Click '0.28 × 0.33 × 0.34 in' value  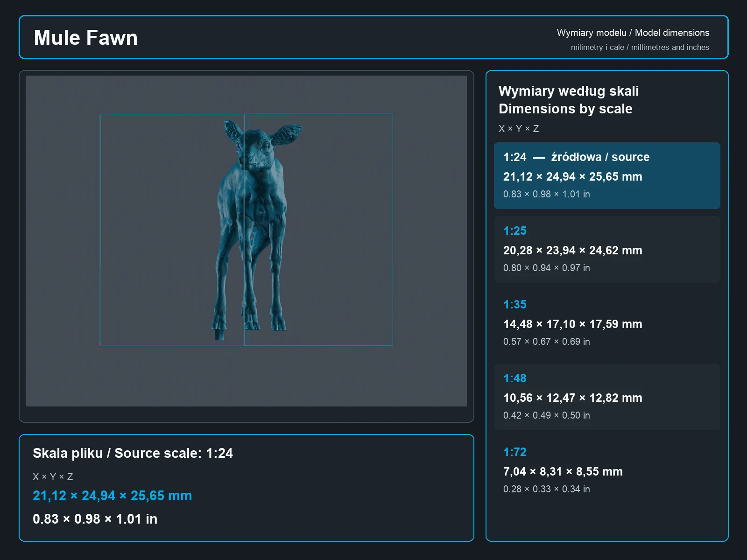click(547, 489)
